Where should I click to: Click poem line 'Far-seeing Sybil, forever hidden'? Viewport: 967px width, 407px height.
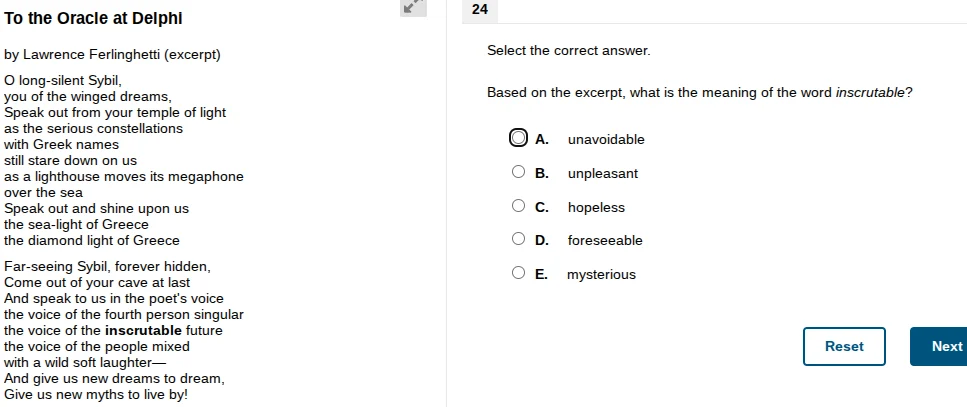pos(108,267)
